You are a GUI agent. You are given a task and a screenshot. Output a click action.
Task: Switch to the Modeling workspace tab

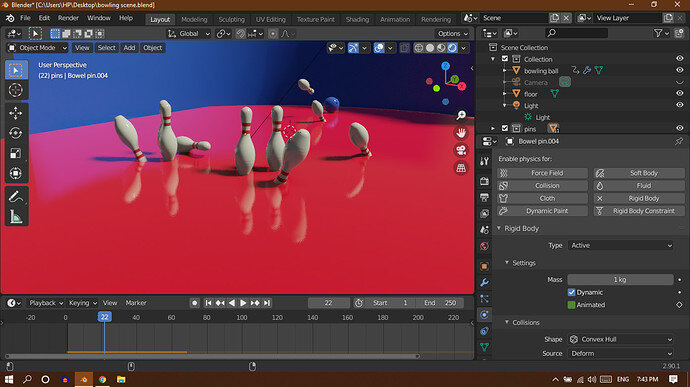(194, 19)
